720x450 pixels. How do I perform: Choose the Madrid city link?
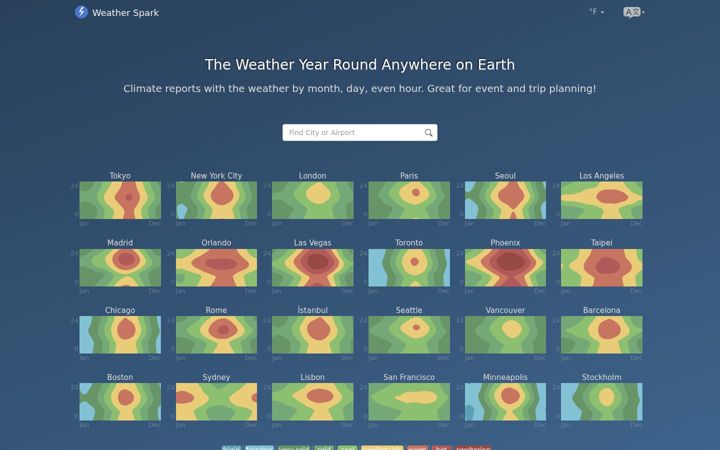point(120,243)
